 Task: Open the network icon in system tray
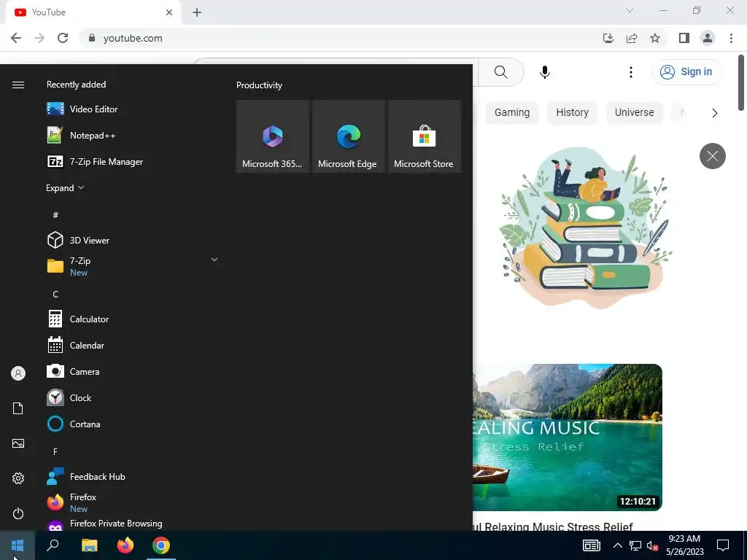click(x=635, y=545)
